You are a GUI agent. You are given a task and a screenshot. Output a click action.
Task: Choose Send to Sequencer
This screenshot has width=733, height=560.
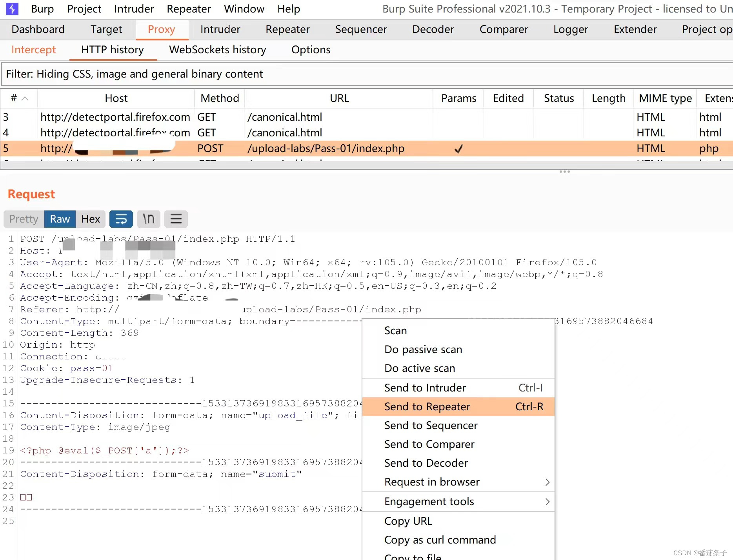pos(458,425)
